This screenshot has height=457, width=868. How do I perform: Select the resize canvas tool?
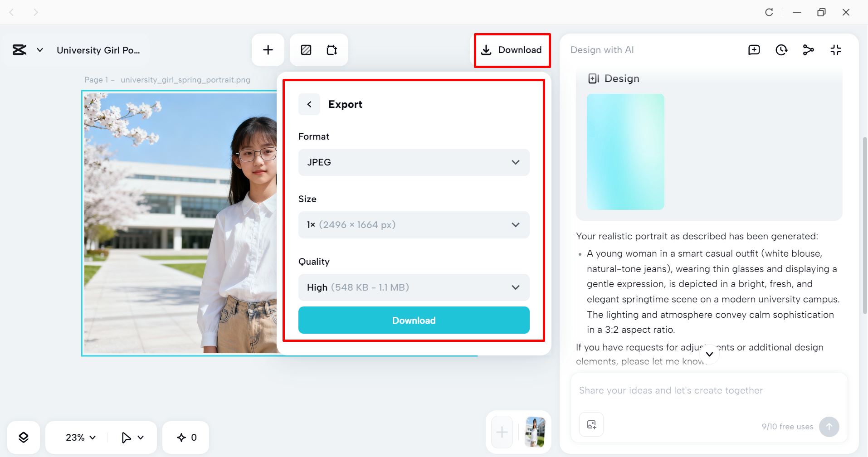click(332, 50)
